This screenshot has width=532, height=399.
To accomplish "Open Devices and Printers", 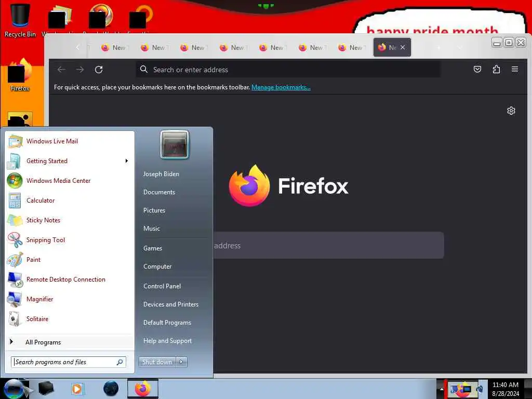I will click(x=171, y=304).
